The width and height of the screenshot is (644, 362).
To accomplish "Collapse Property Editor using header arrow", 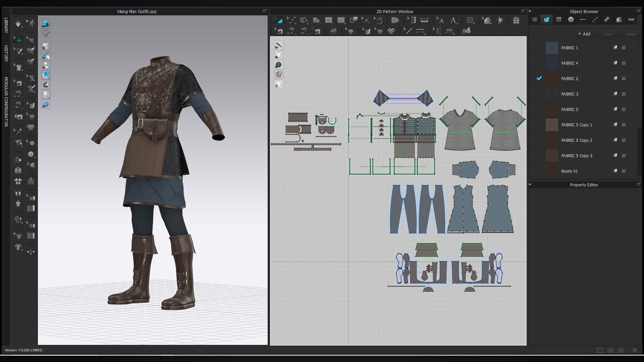I will pyautogui.click(x=530, y=184).
